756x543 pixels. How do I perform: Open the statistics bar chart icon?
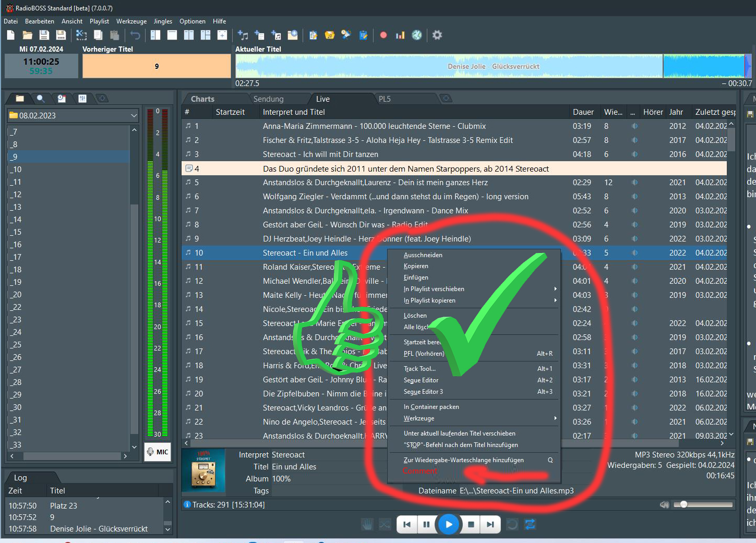[400, 35]
